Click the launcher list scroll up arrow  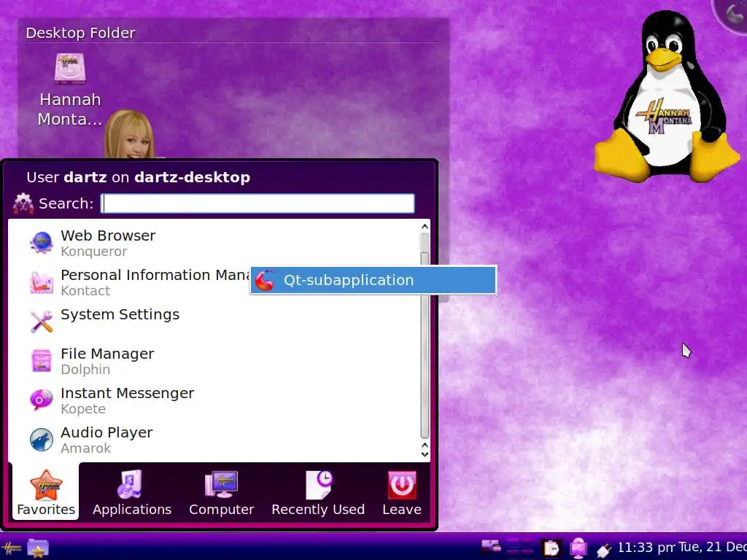pos(425,227)
